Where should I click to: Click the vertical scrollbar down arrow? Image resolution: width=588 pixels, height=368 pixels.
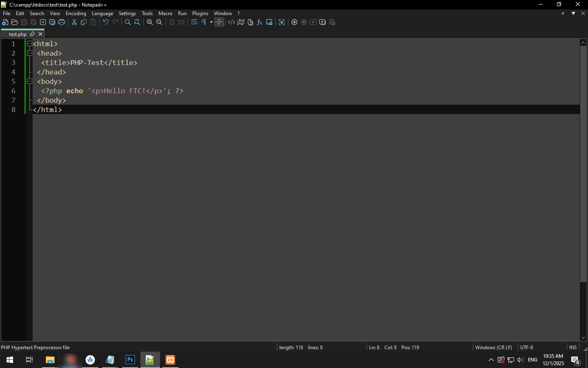(x=583, y=338)
